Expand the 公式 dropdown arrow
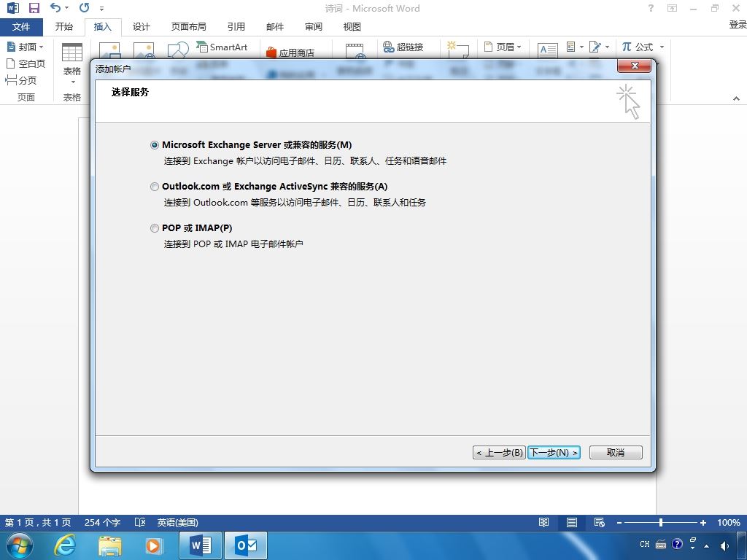 coord(662,47)
